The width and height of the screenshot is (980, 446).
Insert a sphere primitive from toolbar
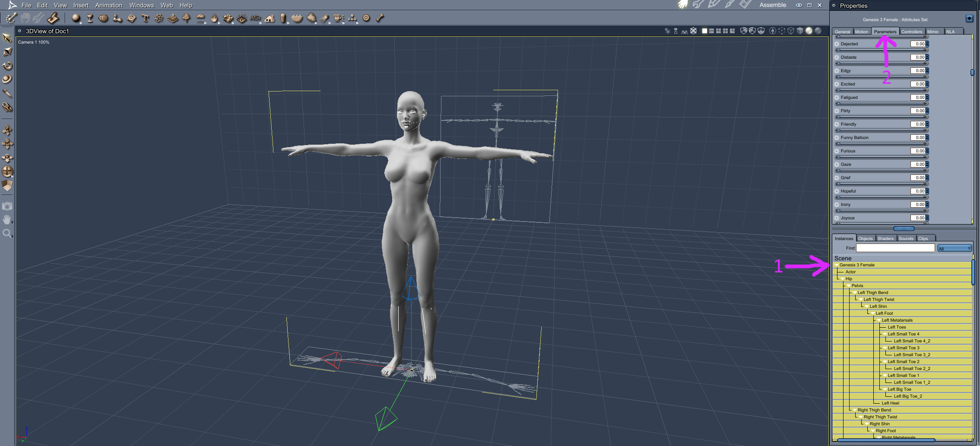[x=76, y=18]
